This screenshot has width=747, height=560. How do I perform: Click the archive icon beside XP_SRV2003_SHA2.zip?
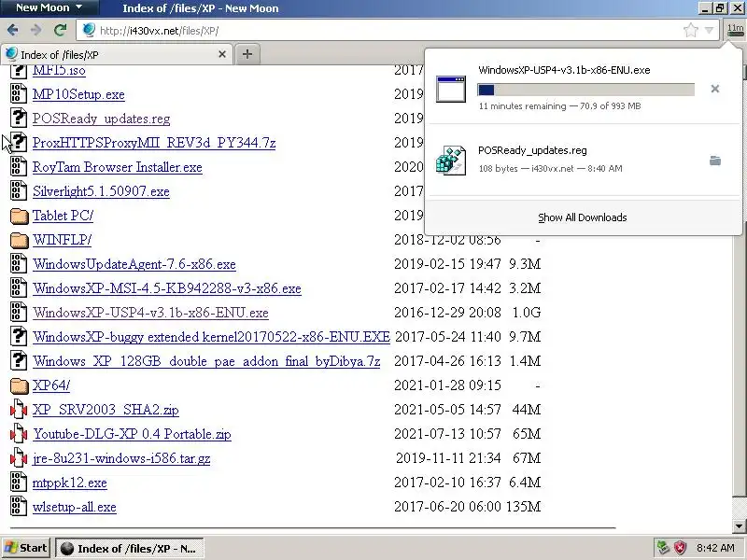18,410
